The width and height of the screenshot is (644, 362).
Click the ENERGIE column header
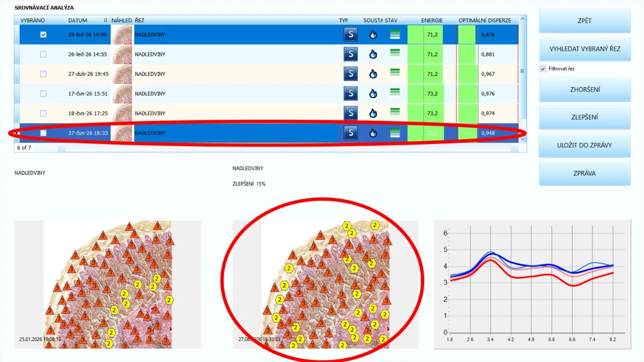point(432,20)
